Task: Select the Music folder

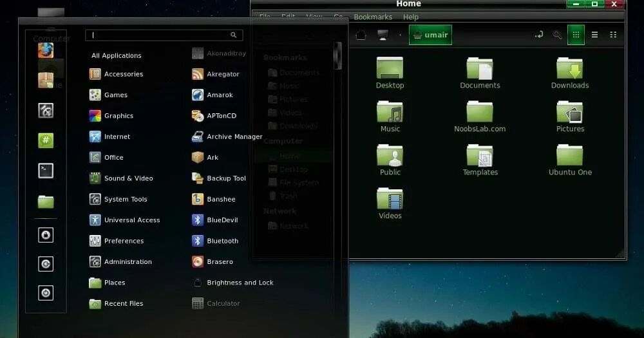Action: point(390,117)
